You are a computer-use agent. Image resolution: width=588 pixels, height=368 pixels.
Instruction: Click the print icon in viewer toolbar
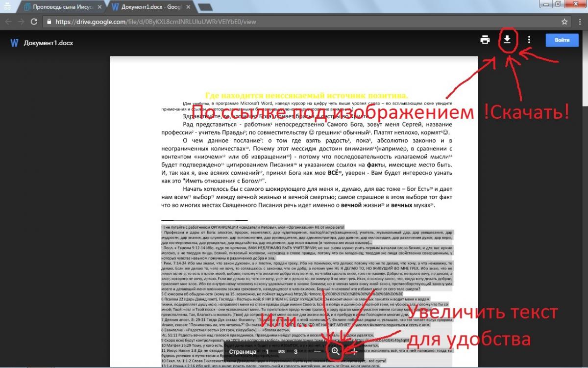(485, 40)
